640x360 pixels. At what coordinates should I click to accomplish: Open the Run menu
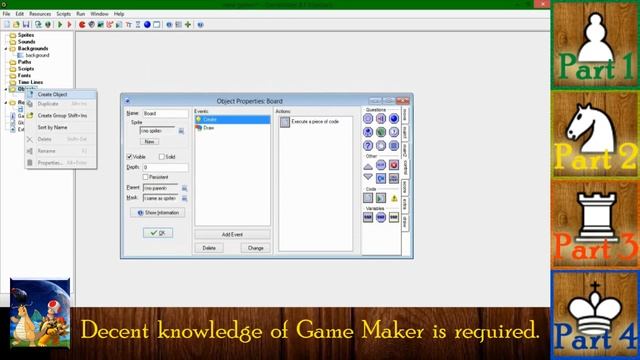point(81,14)
